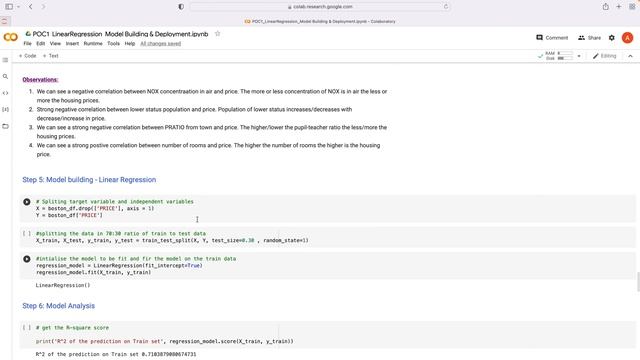
Task: Open the settings gear icon
Action: (x=611, y=38)
